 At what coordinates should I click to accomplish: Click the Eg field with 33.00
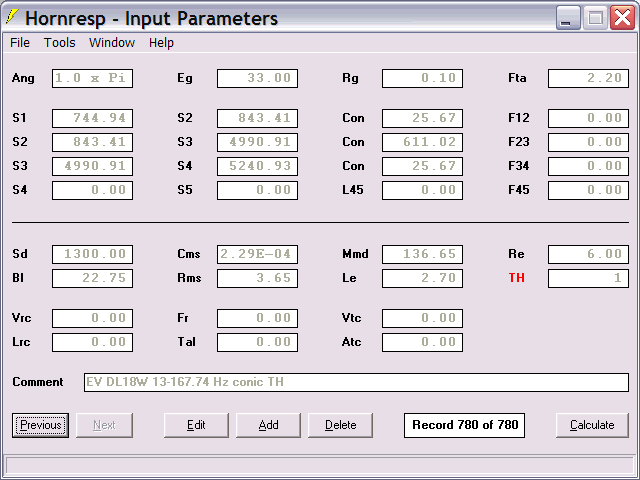[258, 78]
